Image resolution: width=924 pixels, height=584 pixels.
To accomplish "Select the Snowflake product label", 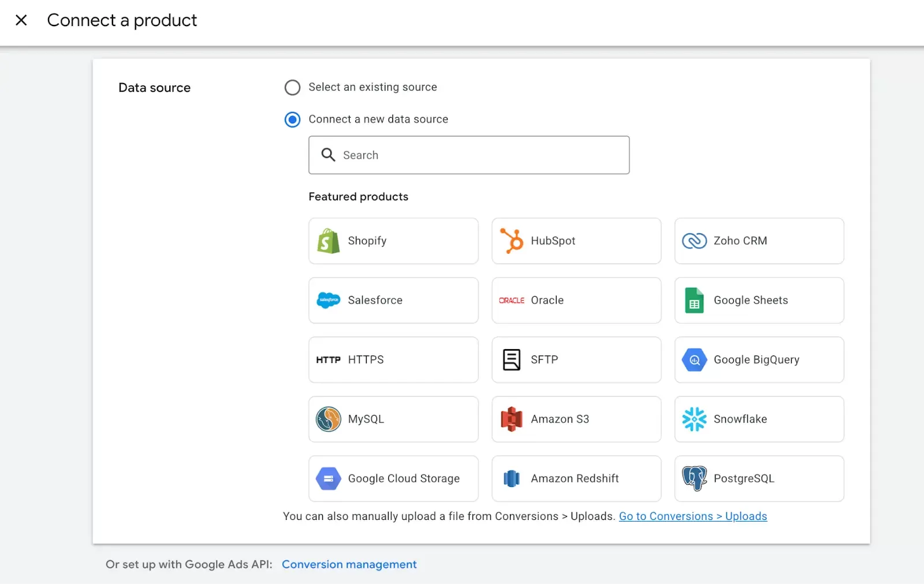I will point(740,419).
